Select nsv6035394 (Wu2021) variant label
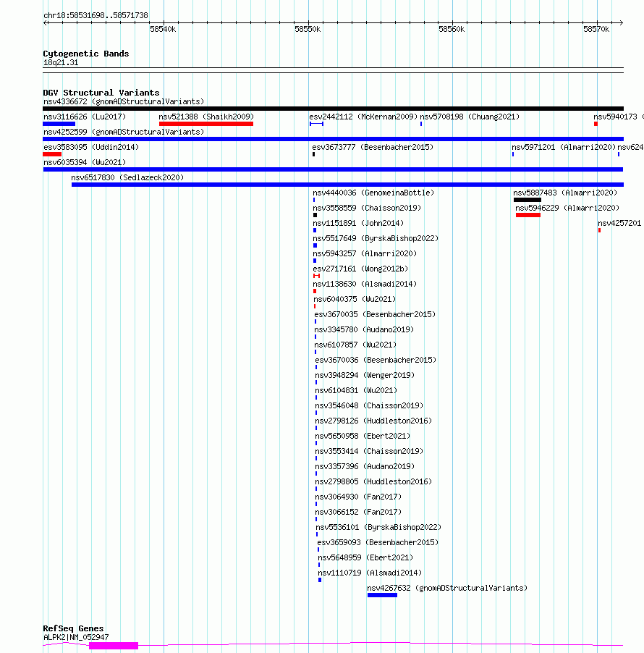644x653 pixels. pyautogui.click(x=85, y=162)
